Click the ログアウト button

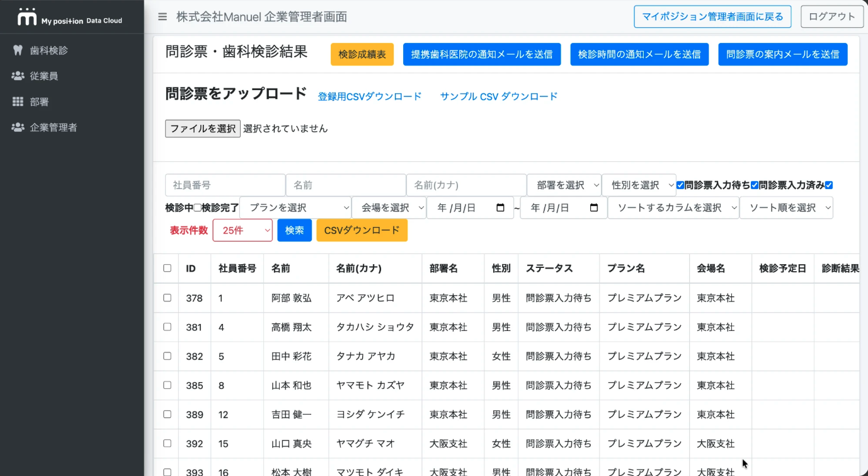831,17
